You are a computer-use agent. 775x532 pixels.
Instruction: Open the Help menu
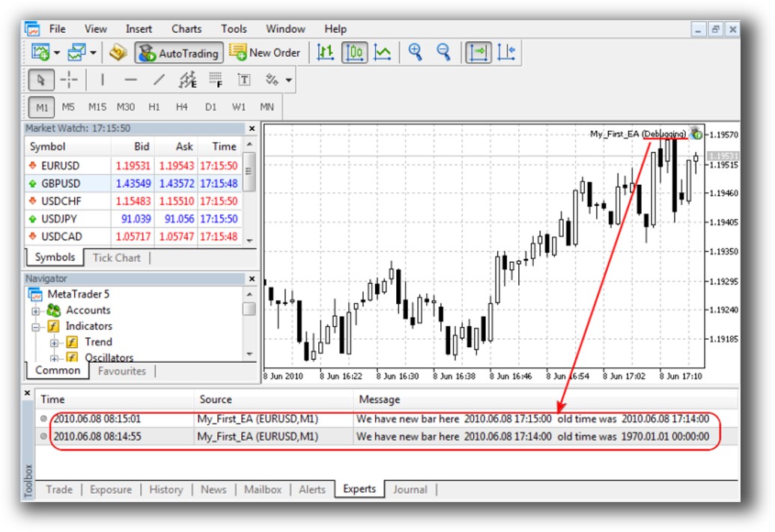coord(335,29)
